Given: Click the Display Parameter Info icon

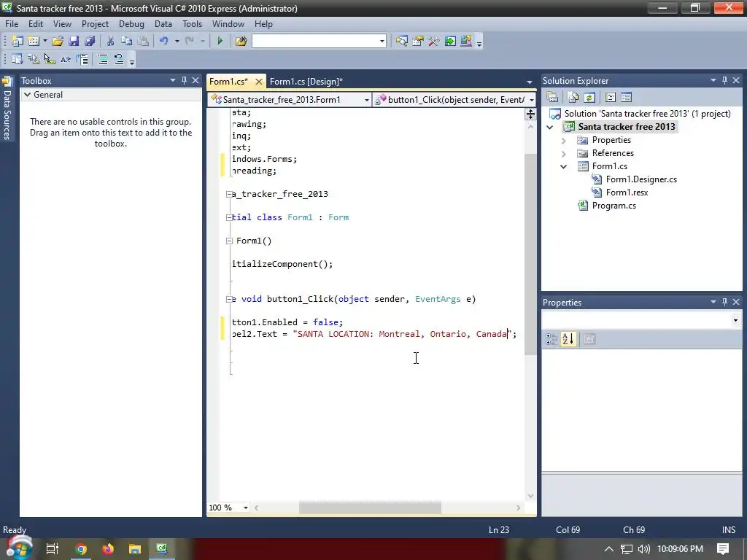Looking at the screenshot, I should pyautogui.click(x=34, y=59).
